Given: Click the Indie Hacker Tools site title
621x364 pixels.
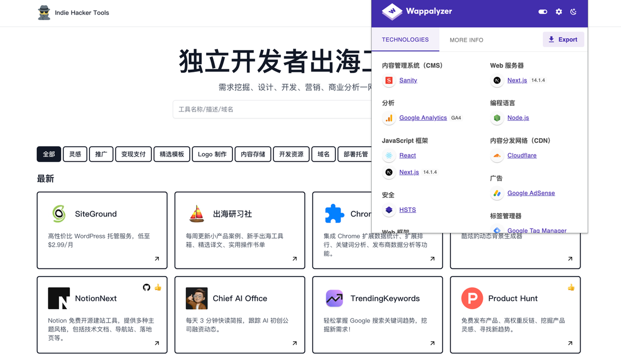Looking at the screenshot, I should pyautogui.click(x=82, y=12).
